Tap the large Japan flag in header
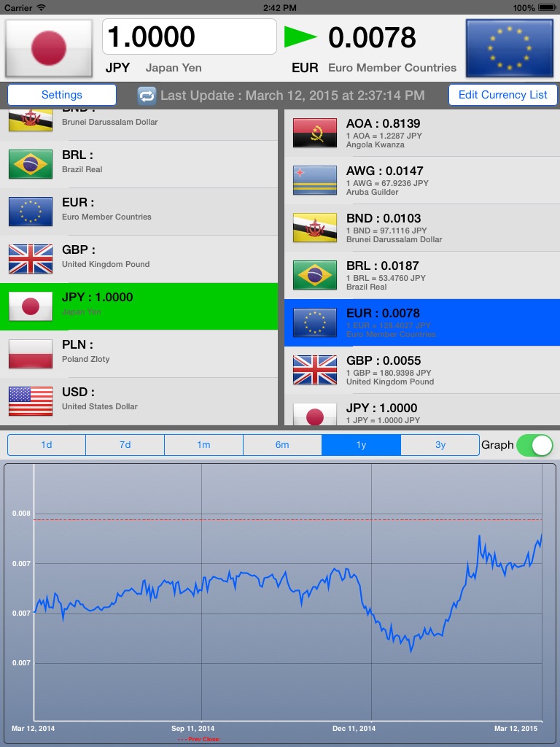Image resolution: width=560 pixels, height=747 pixels. [49, 48]
